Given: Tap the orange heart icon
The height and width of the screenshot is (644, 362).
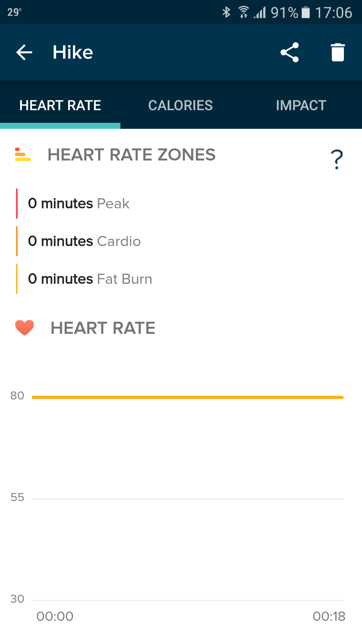Looking at the screenshot, I should coord(24,328).
